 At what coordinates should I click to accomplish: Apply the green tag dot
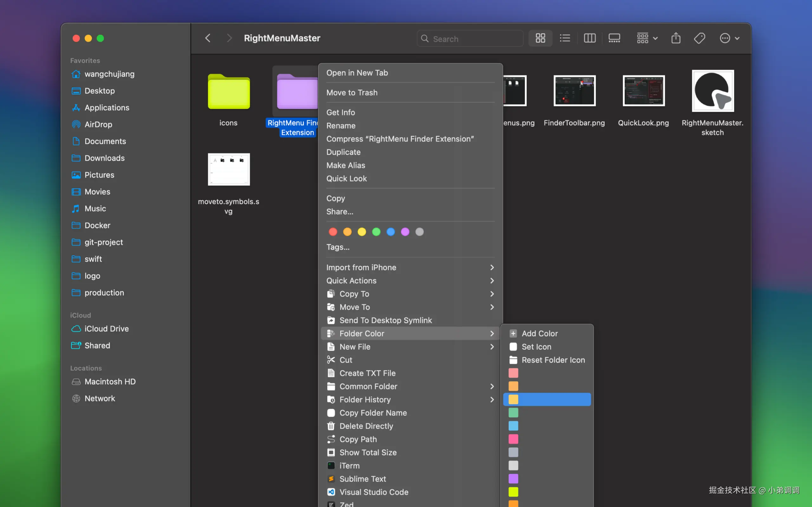376,232
